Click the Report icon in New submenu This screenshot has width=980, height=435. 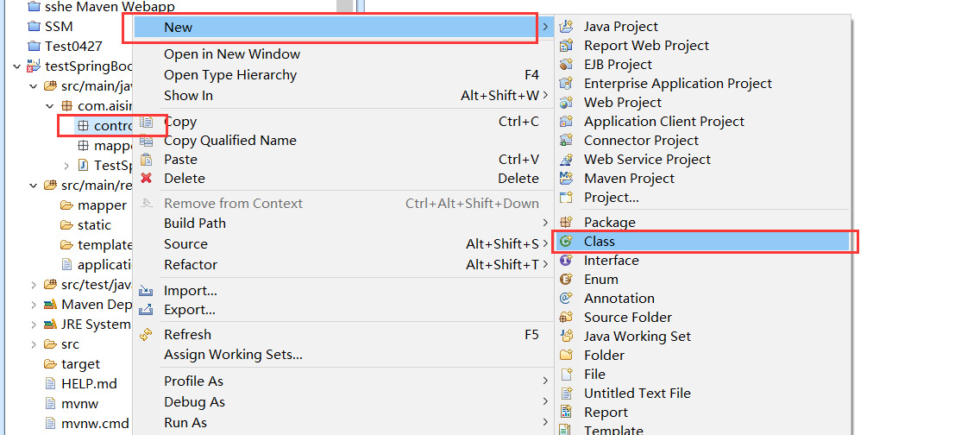point(566,412)
